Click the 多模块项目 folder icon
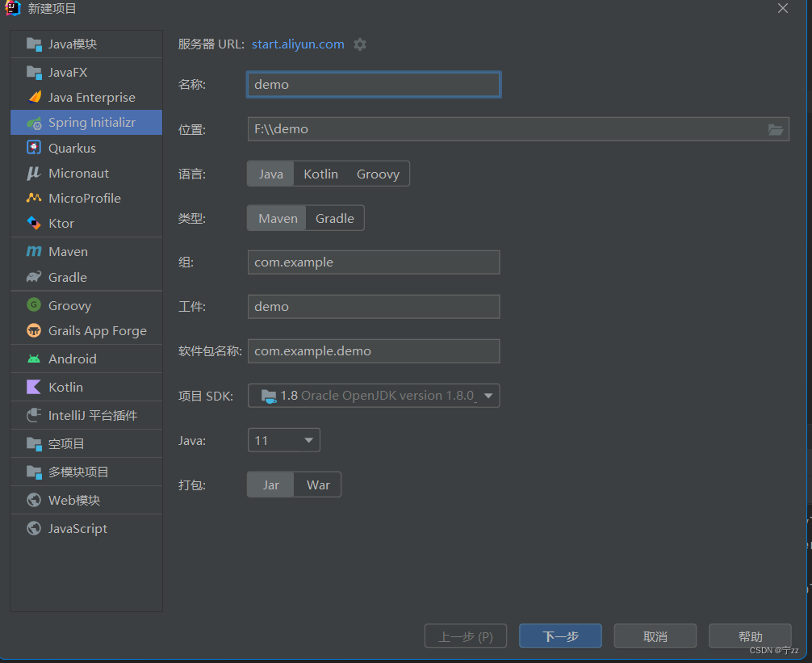 (x=34, y=472)
